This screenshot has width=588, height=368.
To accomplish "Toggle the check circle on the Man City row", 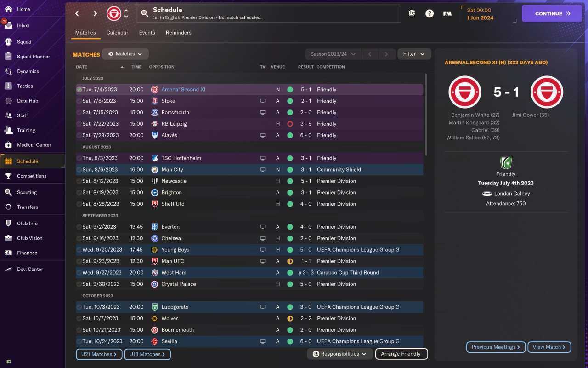I will point(79,170).
